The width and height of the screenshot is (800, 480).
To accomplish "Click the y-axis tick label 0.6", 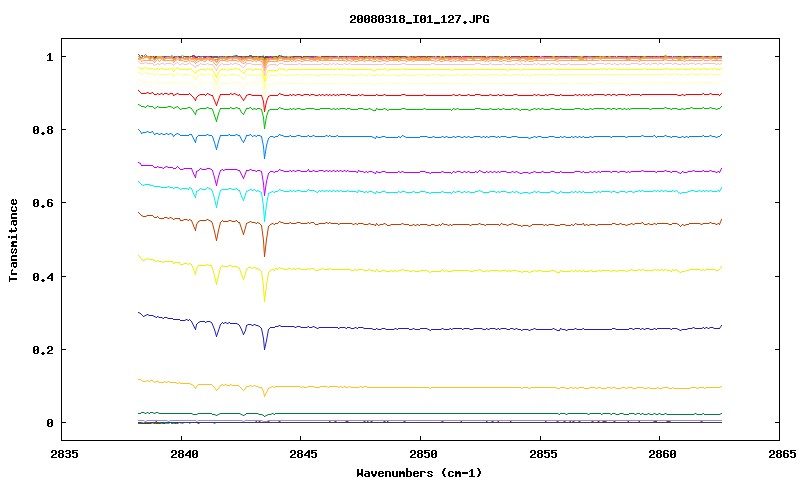I will click(43, 203).
